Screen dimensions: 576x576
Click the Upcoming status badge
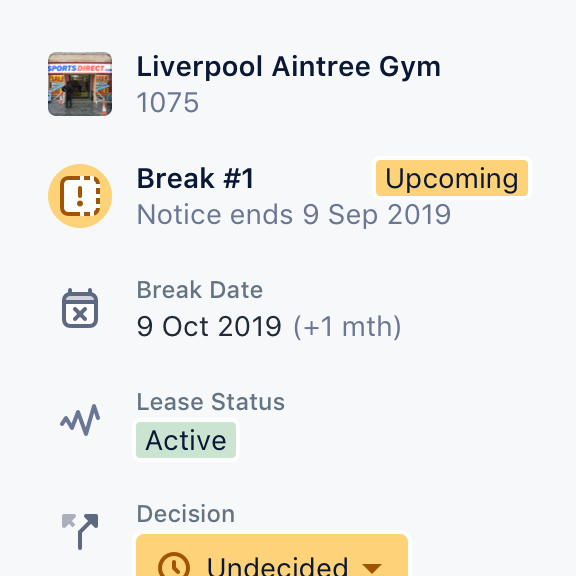pyautogui.click(x=452, y=178)
